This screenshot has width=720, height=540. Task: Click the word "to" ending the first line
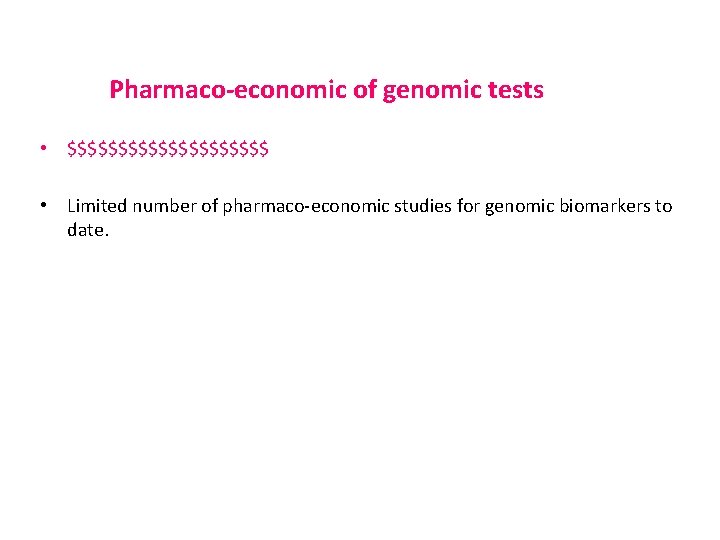664,206
